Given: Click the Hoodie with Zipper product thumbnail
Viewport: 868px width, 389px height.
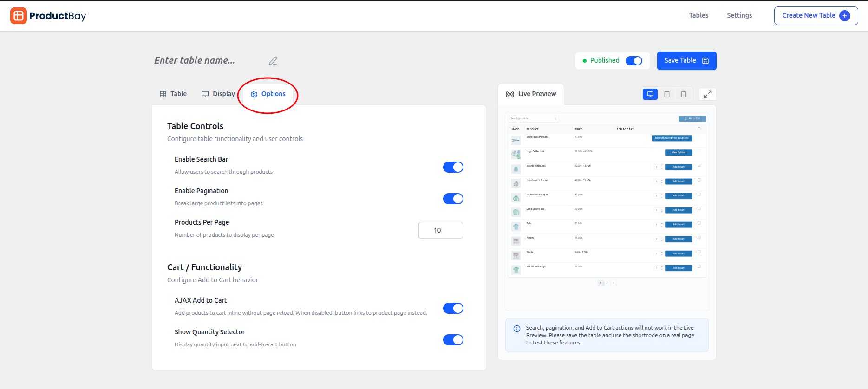Looking at the screenshot, I should 516,198.
